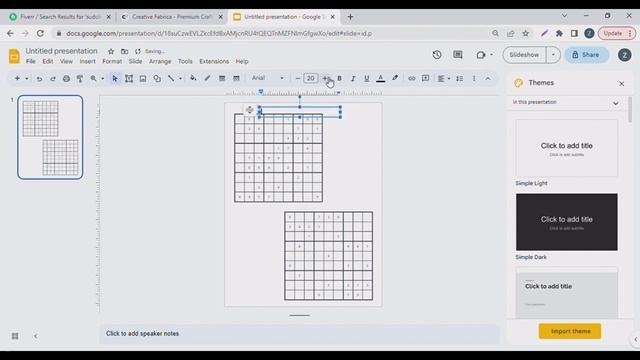
Task: Open the File menu
Action: 31,62
